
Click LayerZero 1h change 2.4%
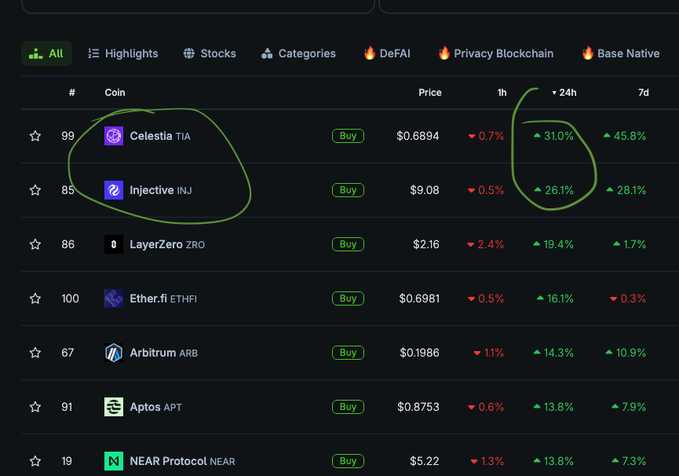(x=485, y=244)
